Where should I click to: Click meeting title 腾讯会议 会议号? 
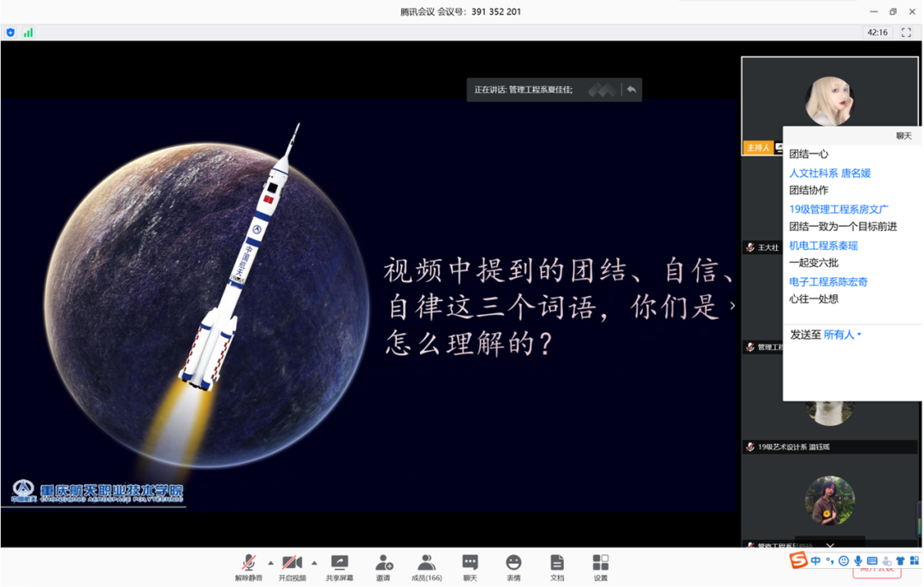(x=461, y=11)
